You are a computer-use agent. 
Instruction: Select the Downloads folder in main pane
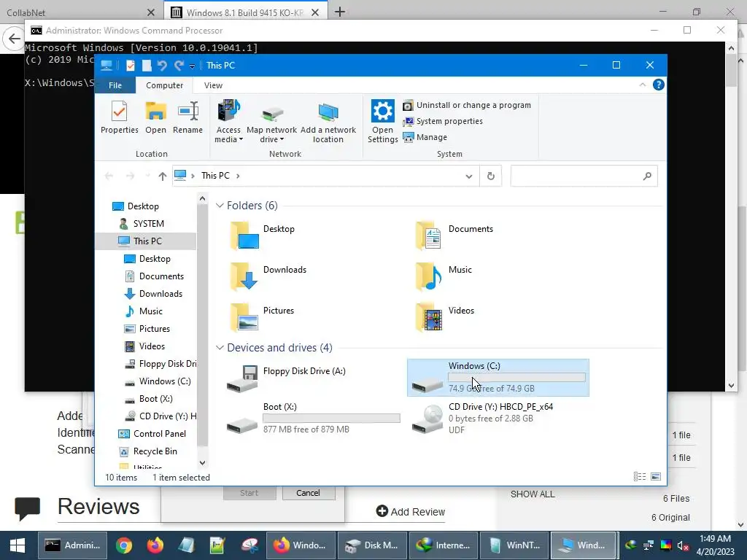(x=268, y=276)
